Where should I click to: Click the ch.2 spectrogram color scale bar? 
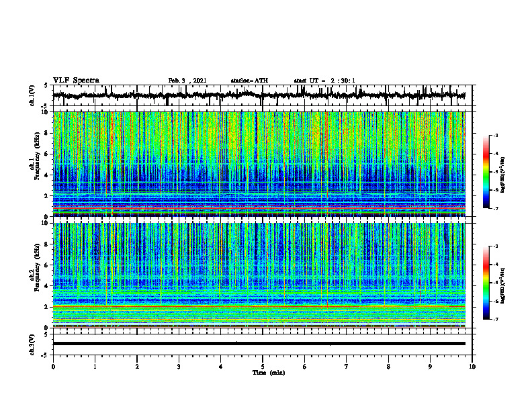tap(486, 283)
